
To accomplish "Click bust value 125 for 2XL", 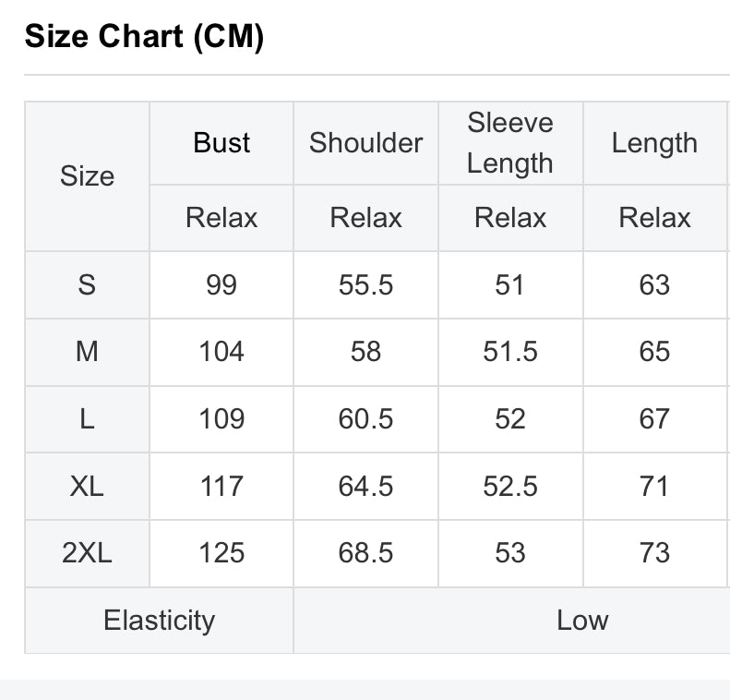I will click(x=221, y=553).
